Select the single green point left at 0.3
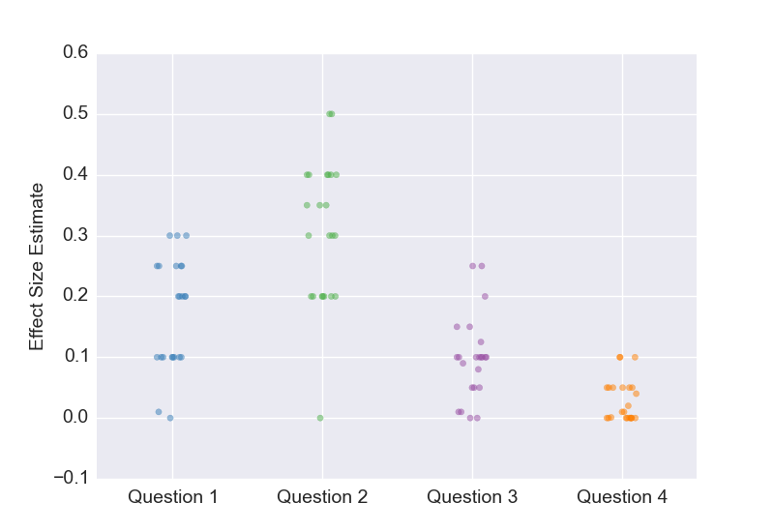 coord(309,236)
